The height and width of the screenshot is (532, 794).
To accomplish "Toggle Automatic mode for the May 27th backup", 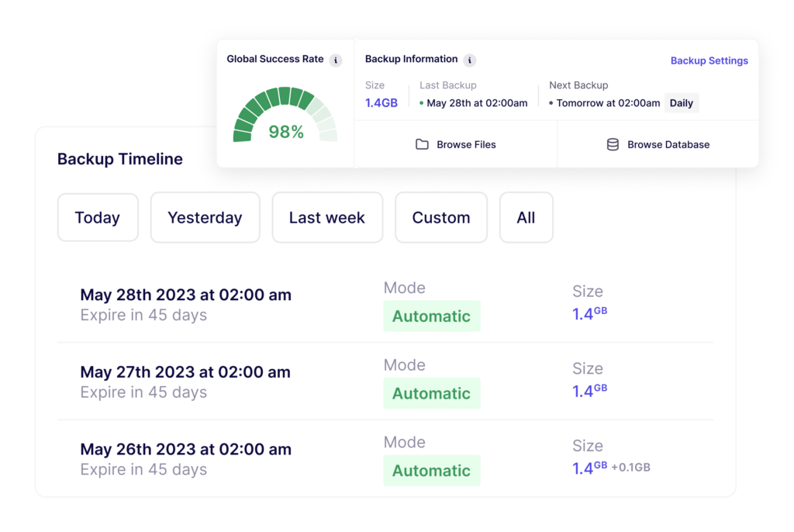I will click(x=432, y=393).
